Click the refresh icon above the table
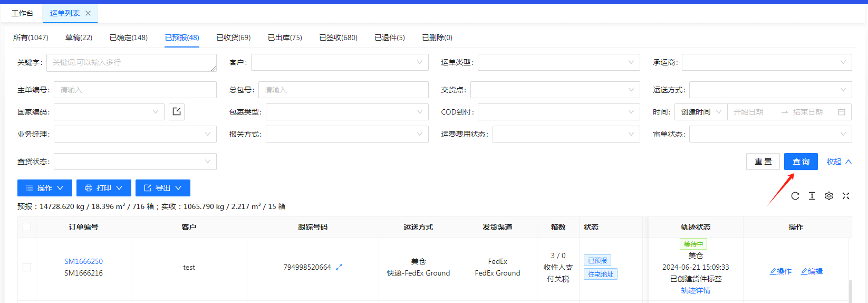This screenshot has width=868, height=303. [x=795, y=196]
